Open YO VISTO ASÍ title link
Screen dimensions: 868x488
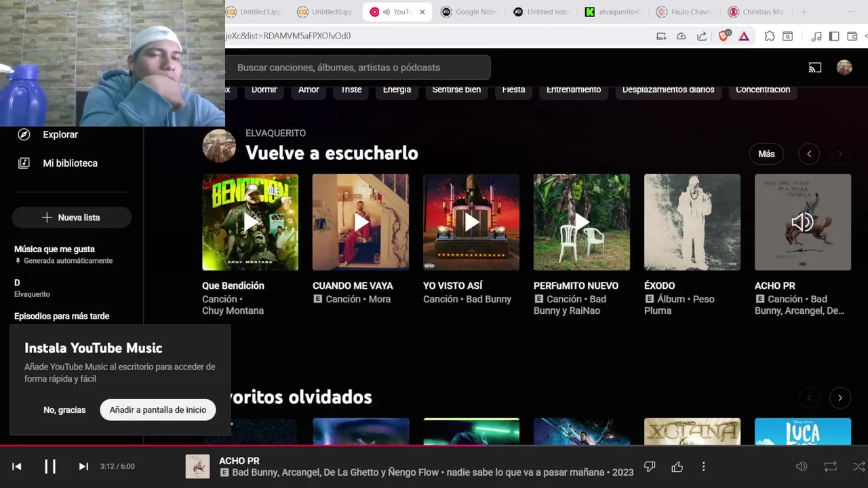(452, 285)
